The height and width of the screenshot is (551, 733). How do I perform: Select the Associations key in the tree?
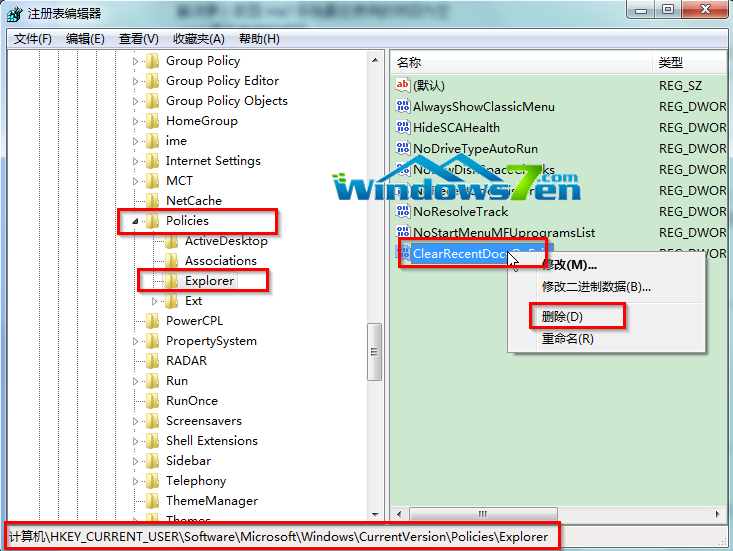(x=221, y=261)
